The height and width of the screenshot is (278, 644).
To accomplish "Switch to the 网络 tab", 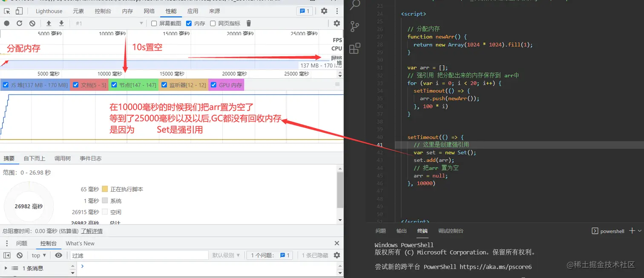I will (149, 11).
